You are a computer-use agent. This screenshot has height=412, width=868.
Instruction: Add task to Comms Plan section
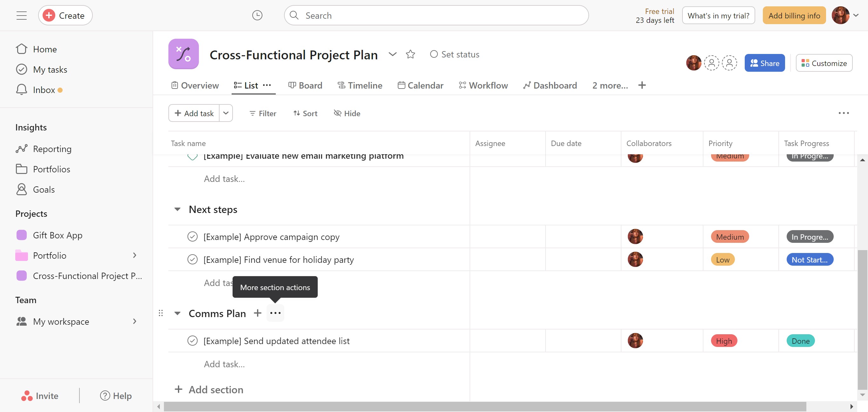257,313
